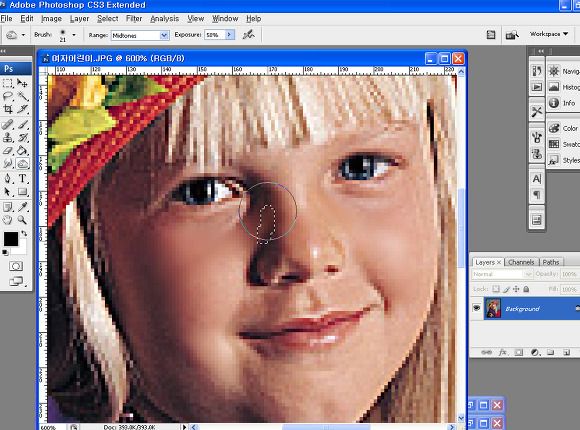Select the Paint Bucket tool
This screenshot has width=580, height=430.
[x=22, y=151]
